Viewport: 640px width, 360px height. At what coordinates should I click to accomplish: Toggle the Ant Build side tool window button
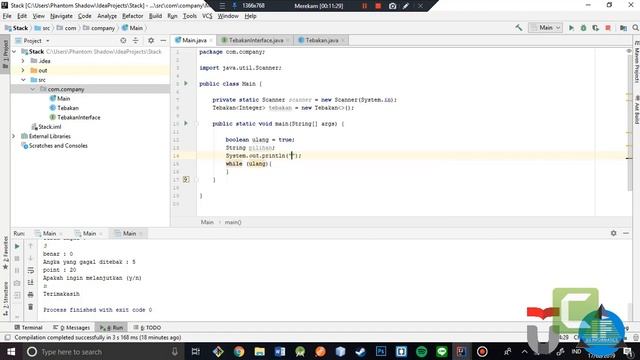[x=636, y=109]
